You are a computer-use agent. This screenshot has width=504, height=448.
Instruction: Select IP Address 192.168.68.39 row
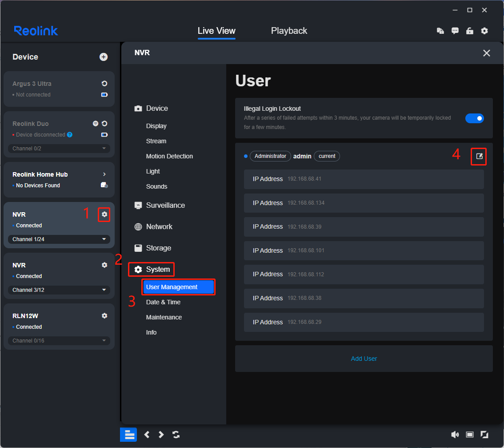[x=364, y=227]
